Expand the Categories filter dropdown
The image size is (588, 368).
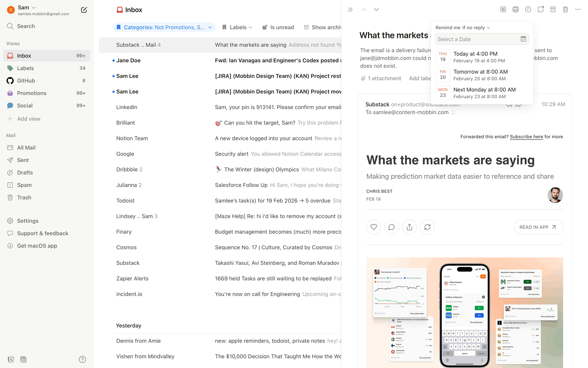(164, 27)
